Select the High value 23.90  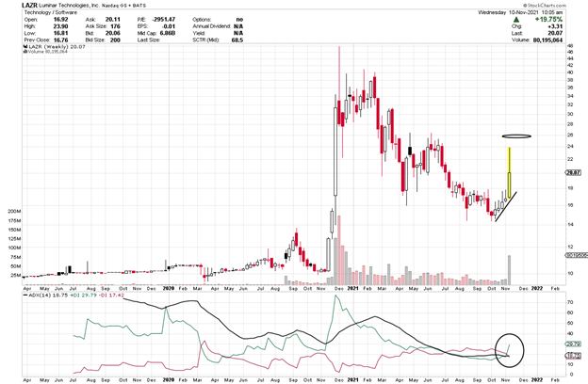coord(60,26)
